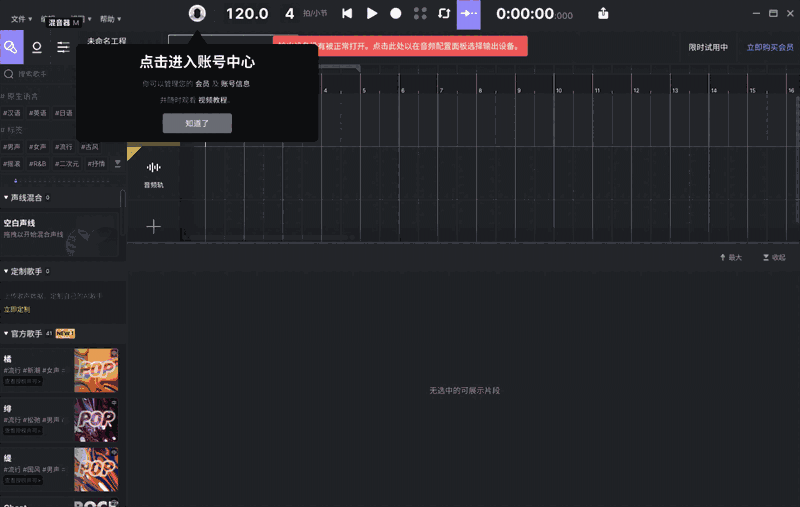Image resolution: width=800 pixels, height=507 pixels.
Task: Add a new track with plus icon
Action: [154, 226]
